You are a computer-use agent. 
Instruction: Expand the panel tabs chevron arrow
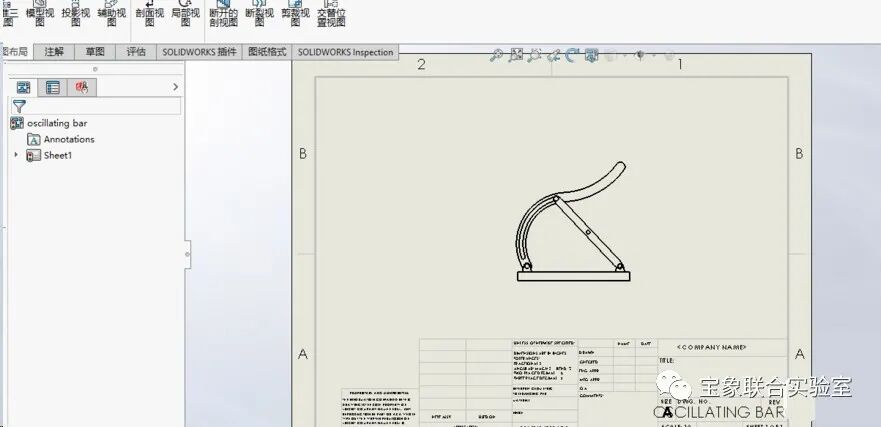(175, 87)
